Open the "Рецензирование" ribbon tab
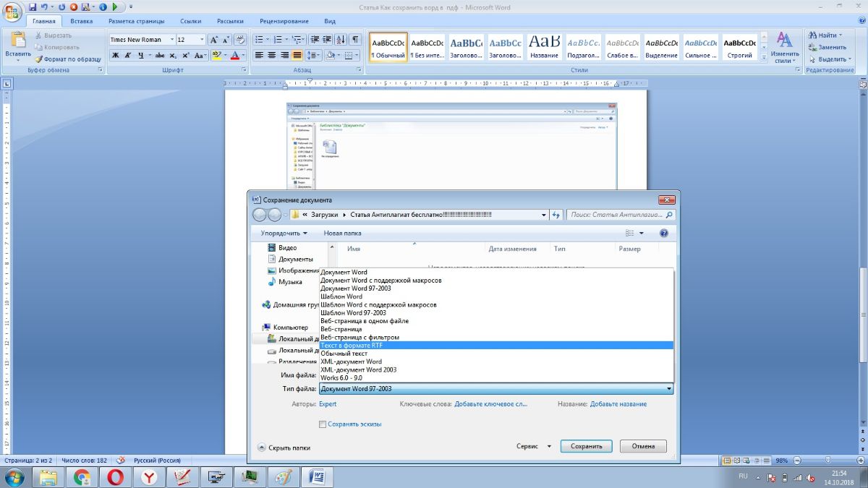The height and width of the screenshot is (488, 868). [285, 22]
